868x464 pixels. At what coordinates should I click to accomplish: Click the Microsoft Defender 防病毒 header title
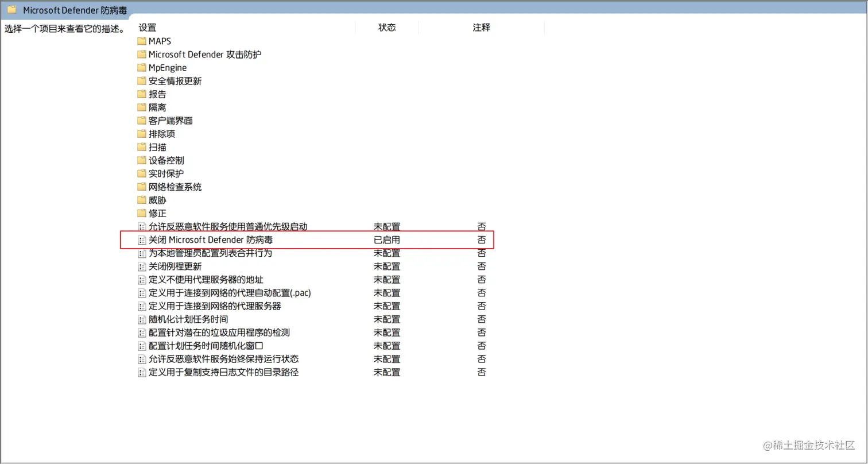click(x=75, y=10)
